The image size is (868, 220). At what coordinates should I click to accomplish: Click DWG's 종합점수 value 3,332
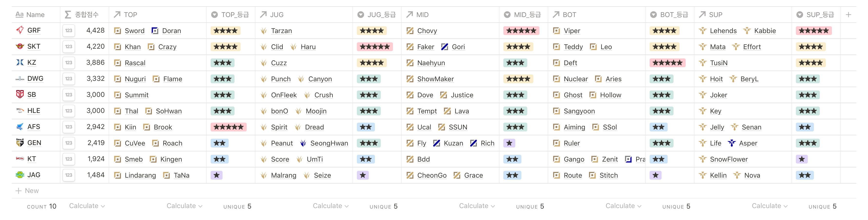(95, 79)
